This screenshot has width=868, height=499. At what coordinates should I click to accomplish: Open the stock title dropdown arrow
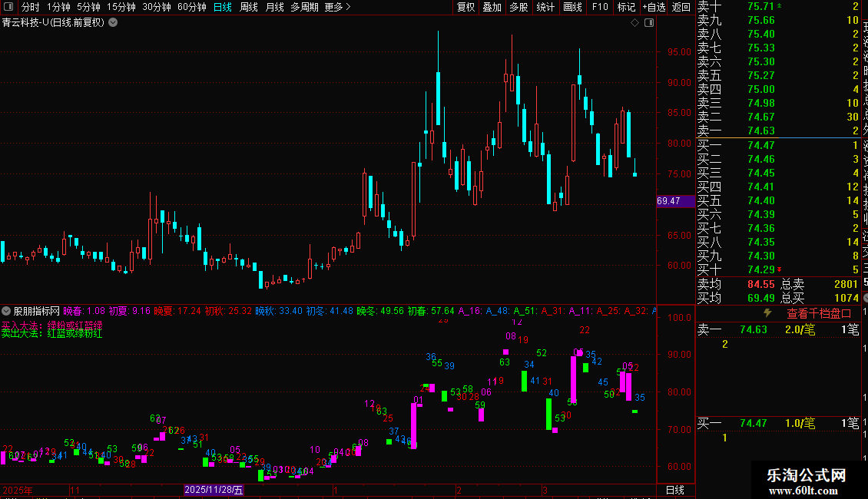[x=113, y=23]
